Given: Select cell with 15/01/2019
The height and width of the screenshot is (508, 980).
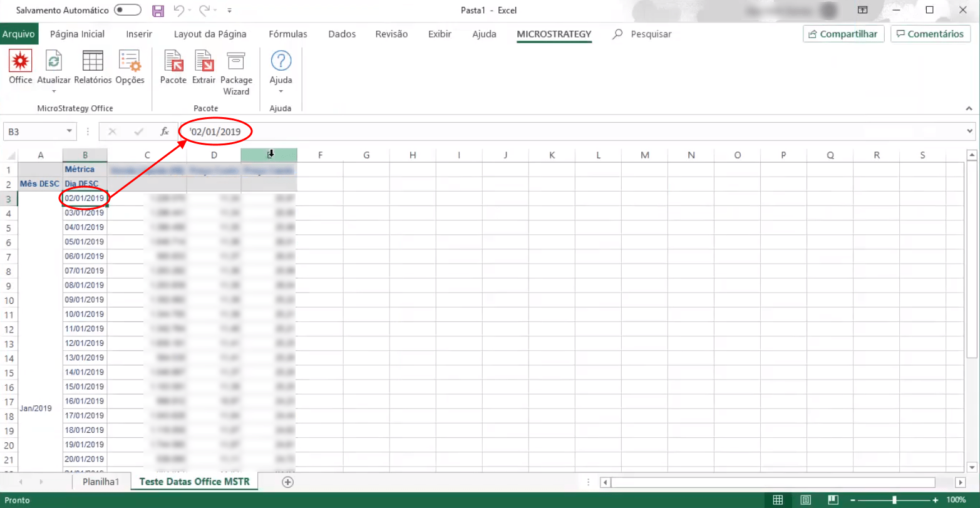Looking at the screenshot, I should [85, 386].
